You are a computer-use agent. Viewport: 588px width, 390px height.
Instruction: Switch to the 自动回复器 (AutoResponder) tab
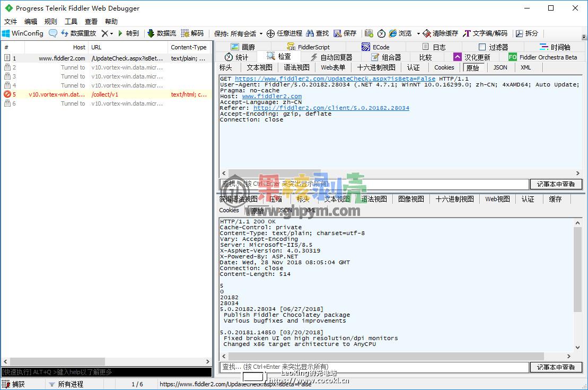[331, 57]
